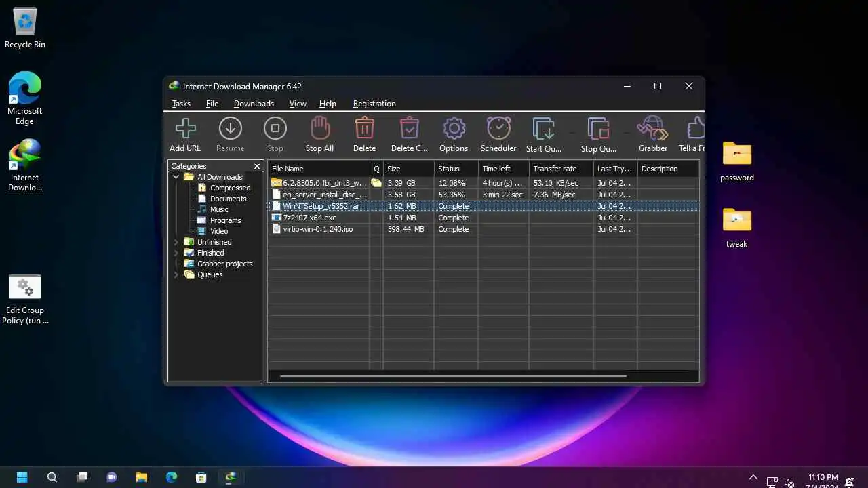Viewport: 868px width, 488px height.
Task: Click the Add URL toolbar icon
Action: 185,128
